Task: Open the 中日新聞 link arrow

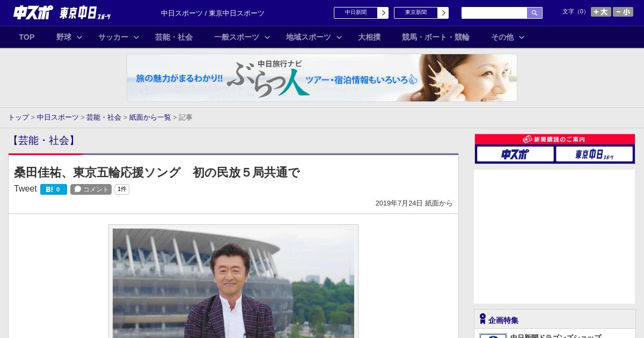Action: [383, 13]
